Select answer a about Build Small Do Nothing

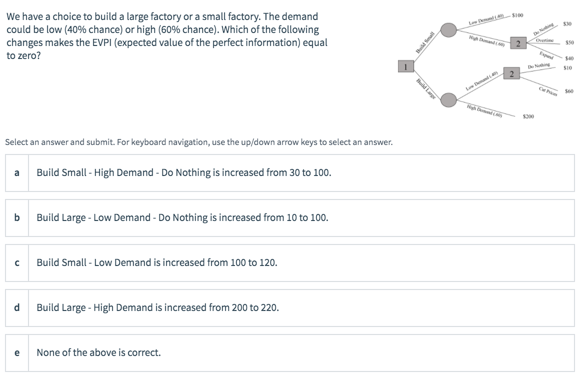[x=184, y=172]
